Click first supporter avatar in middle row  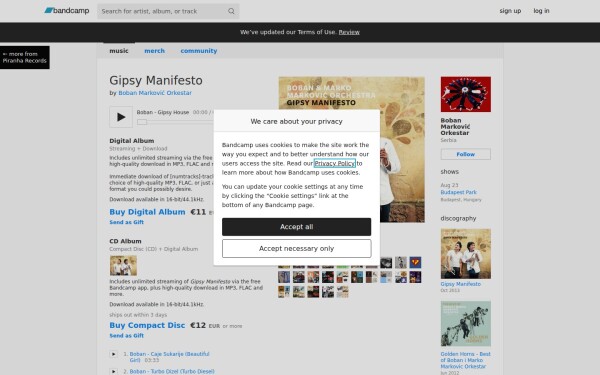click(x=284, y=277)
